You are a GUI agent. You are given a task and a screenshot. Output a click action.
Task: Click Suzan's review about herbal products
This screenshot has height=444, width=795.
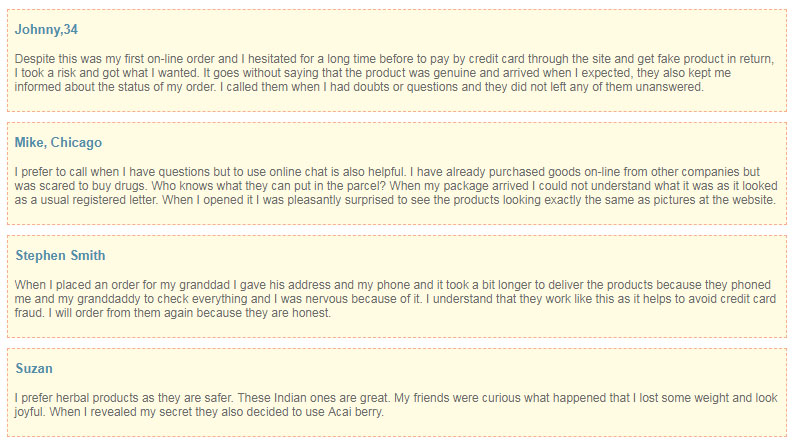395,405
